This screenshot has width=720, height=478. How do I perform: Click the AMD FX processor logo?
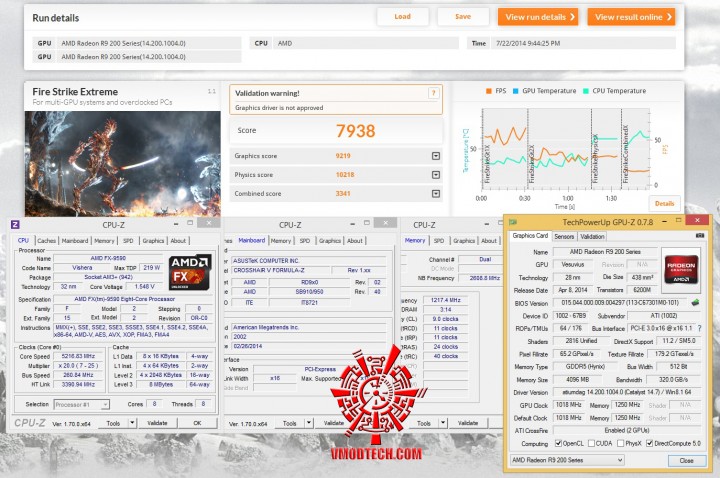pos(190,271)
